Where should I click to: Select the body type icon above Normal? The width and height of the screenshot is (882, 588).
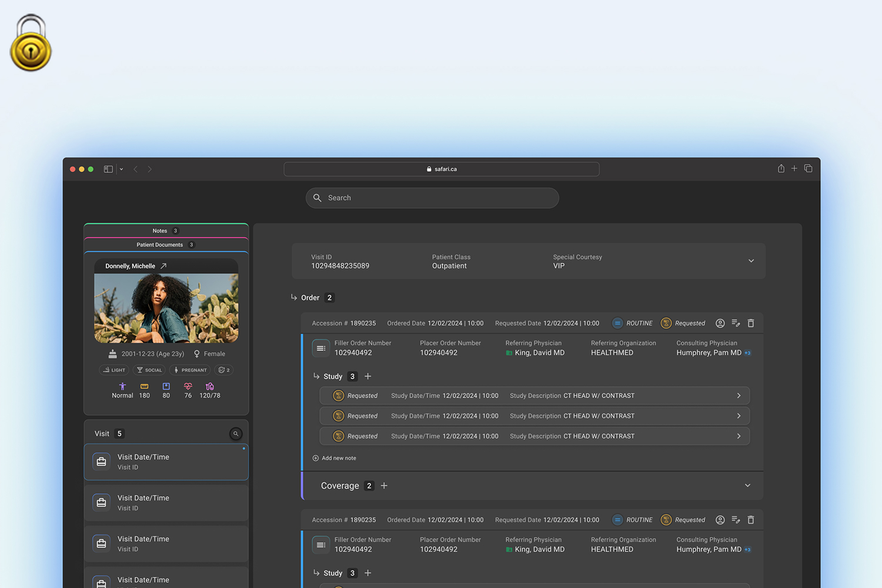pyautogui.click(x=122, y=386)
